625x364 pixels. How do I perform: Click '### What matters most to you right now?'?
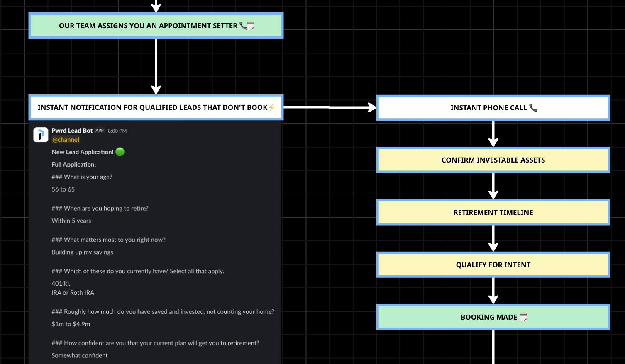pos(108,240)
